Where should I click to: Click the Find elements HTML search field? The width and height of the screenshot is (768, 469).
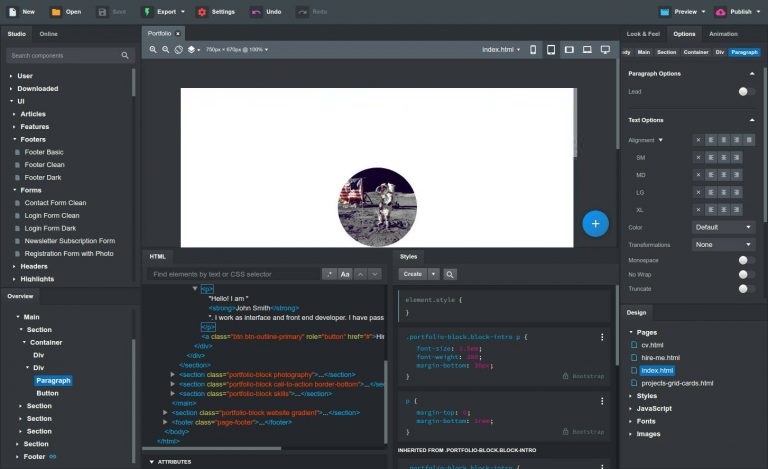tap(234, 274)
